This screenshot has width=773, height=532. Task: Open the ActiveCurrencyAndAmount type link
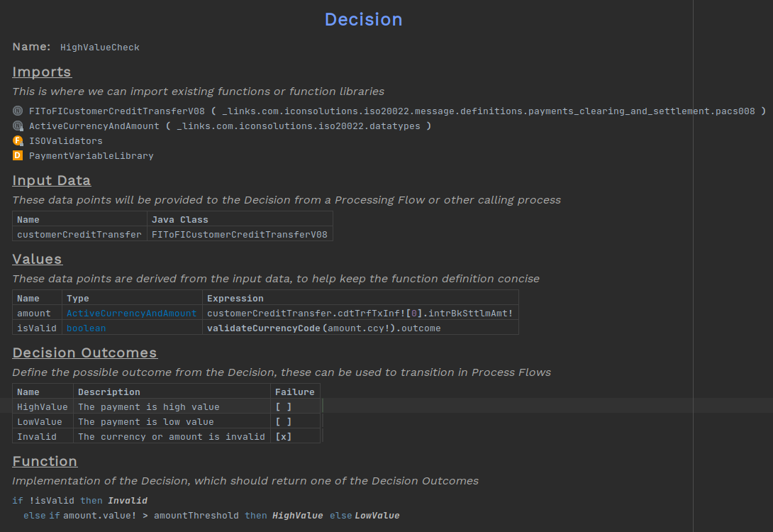click(132, 313)
